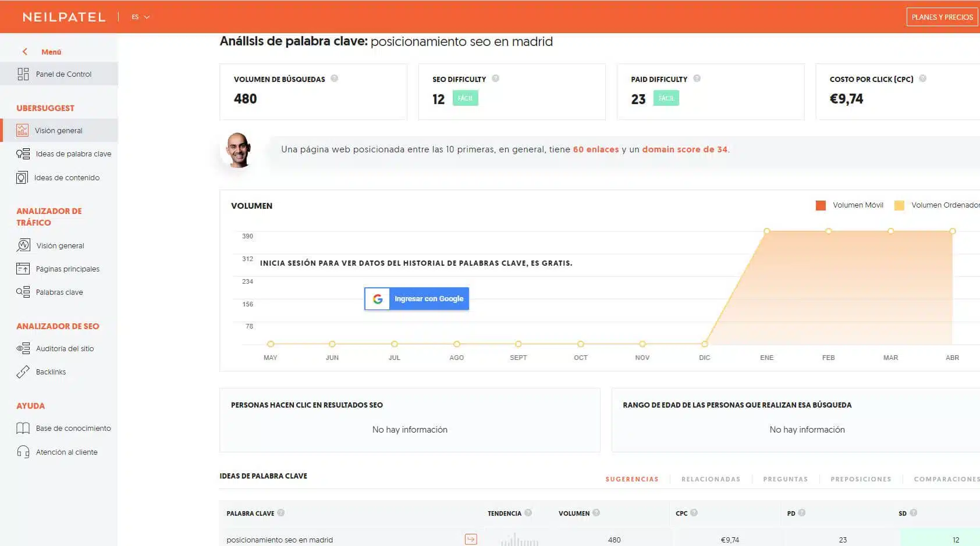This screenshot has height=546, width=980.
Task: Click the Ideas de contenido icon
Action: pyautogui.click(x=22, y=177)
